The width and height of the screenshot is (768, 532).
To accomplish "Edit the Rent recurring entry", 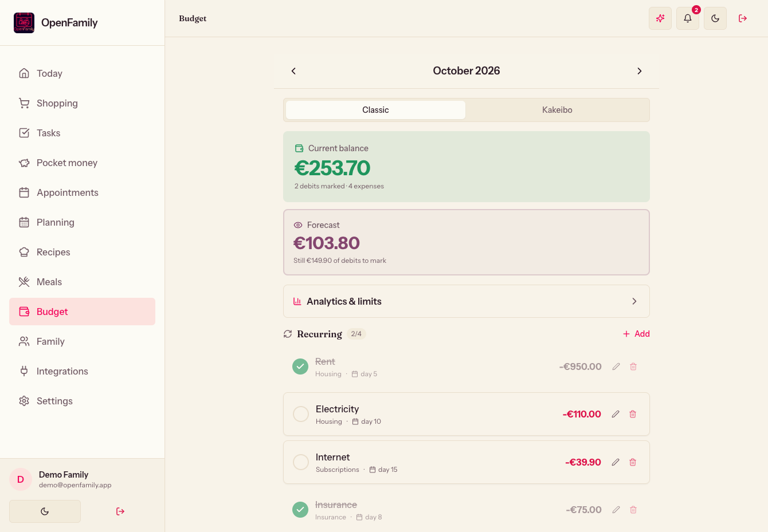I will tap(616, 367).
